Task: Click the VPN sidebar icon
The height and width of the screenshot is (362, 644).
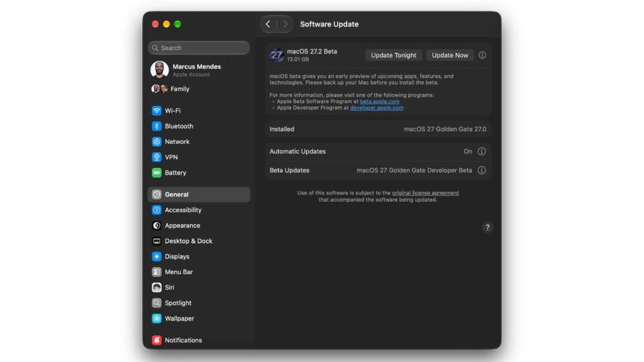Action: [x=157, y=157]
